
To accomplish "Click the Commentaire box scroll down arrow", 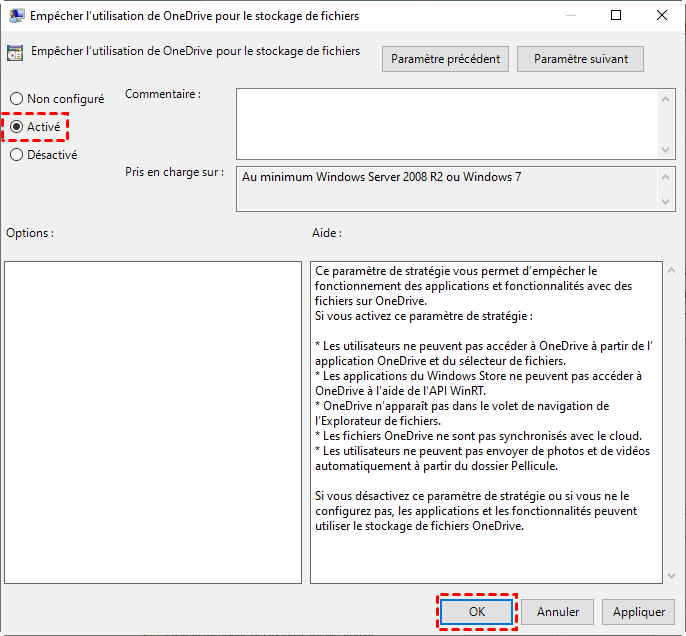I will coord(665,150).
